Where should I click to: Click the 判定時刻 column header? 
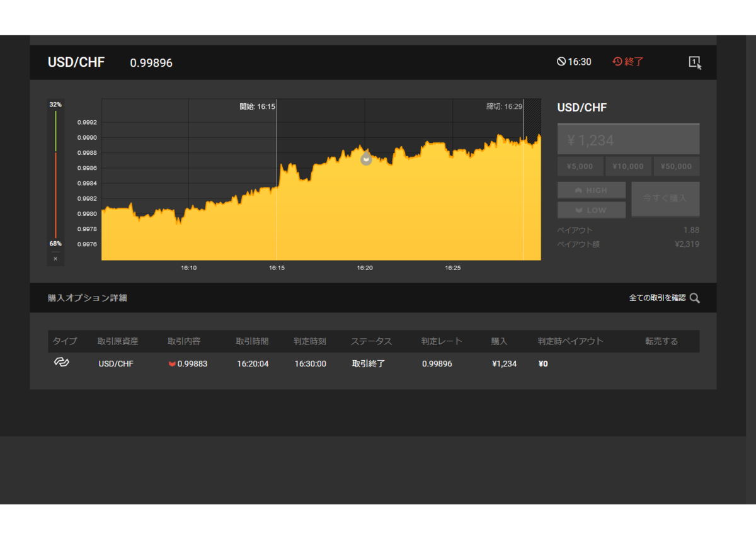310,341
